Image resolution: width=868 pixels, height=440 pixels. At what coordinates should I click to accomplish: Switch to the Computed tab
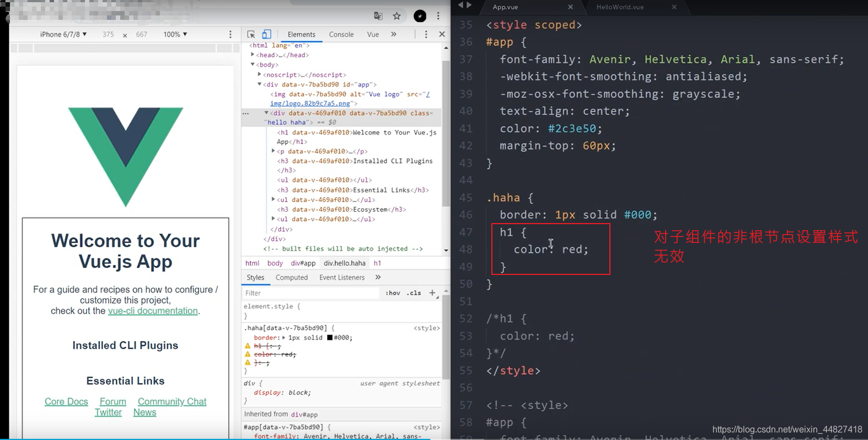click(292, 278)
